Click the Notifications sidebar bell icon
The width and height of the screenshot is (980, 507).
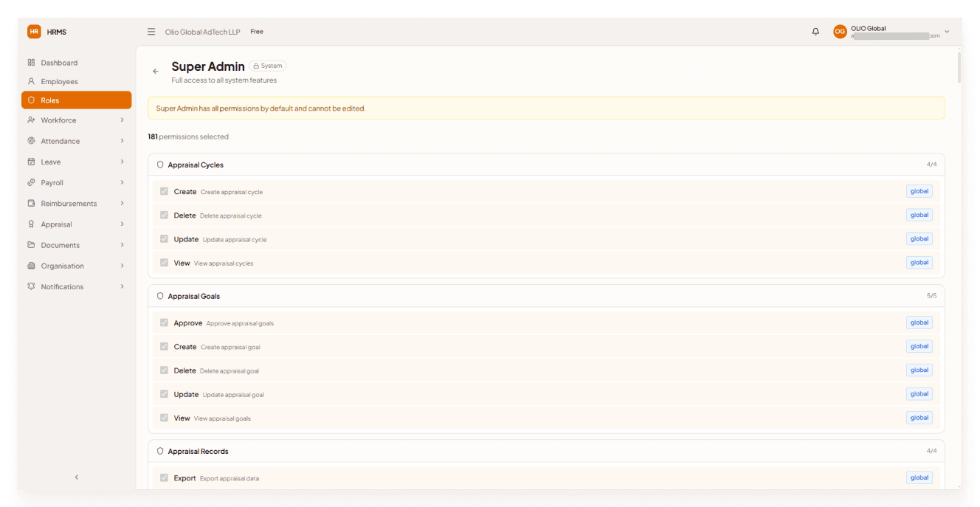pos(31,286)
